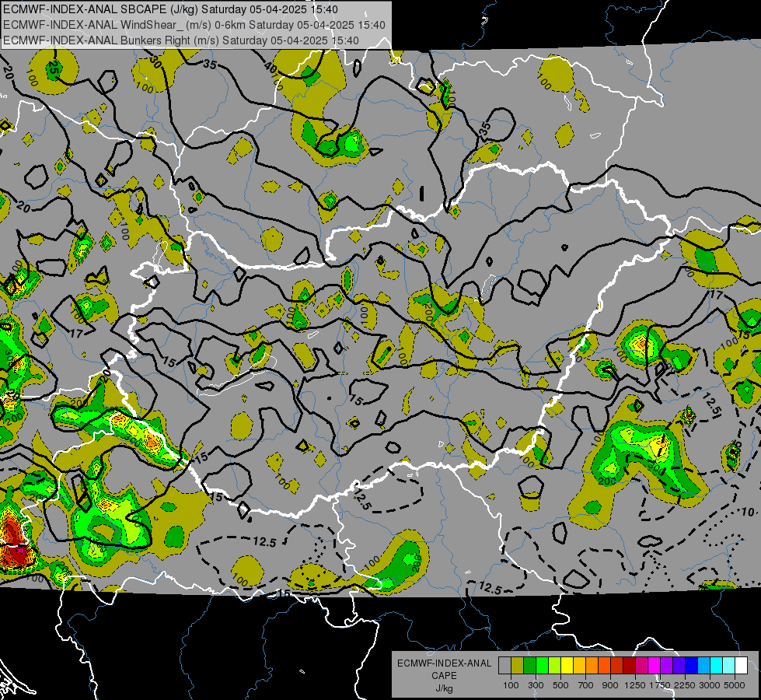This screenshot has width=761, height=700.
Task: Click the CAPE word in the legend
Action: (x=444, y=676)
